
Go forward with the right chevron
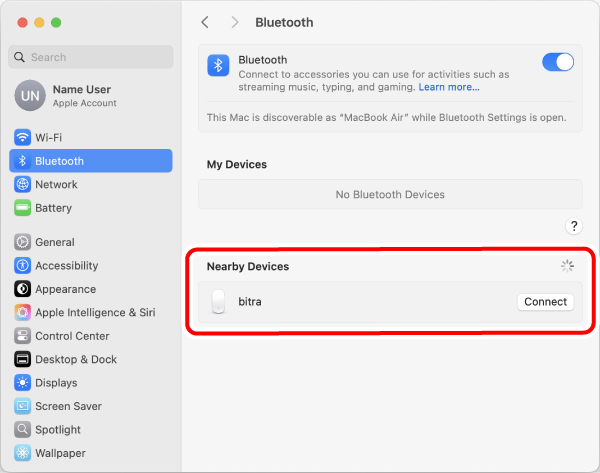click(x=235, y=22)
